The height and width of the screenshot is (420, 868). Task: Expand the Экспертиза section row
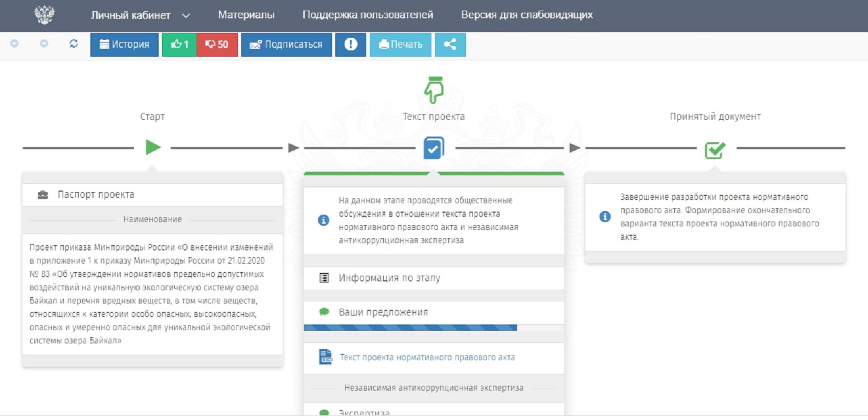[434, 410]
